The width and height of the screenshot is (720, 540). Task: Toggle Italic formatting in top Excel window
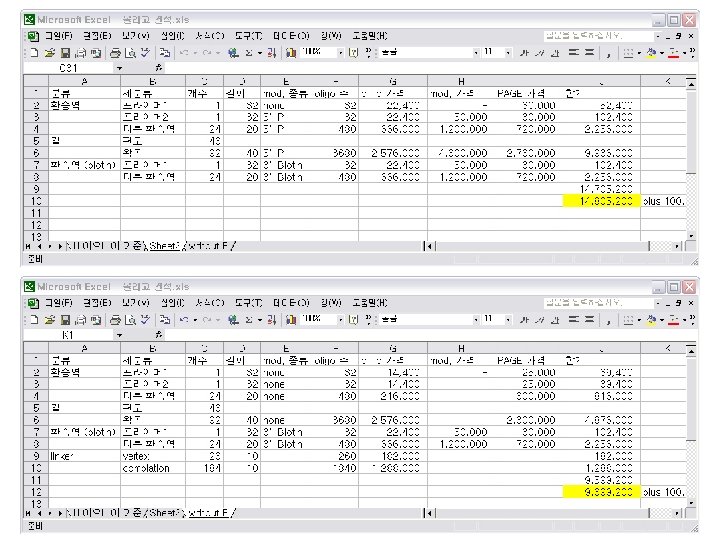[540, 53]
